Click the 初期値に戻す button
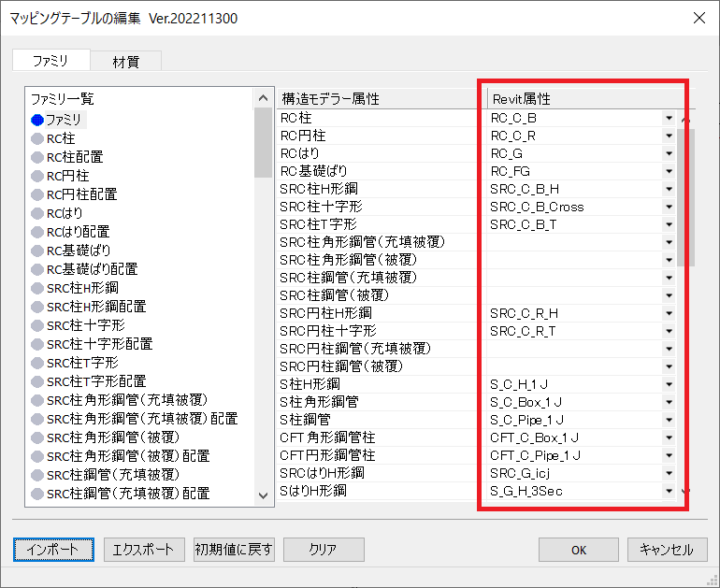This screenshot has width=720, height=588. 234,550
